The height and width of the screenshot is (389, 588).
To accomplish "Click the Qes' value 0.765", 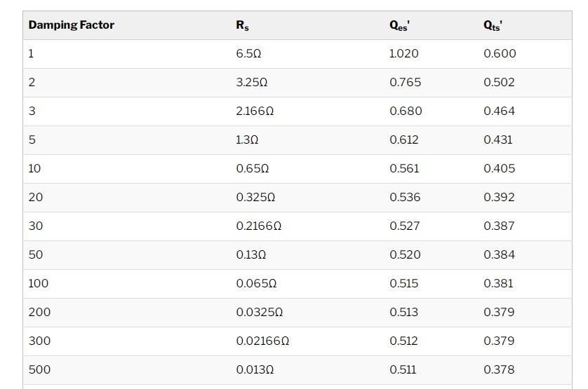I will point(405,83).
